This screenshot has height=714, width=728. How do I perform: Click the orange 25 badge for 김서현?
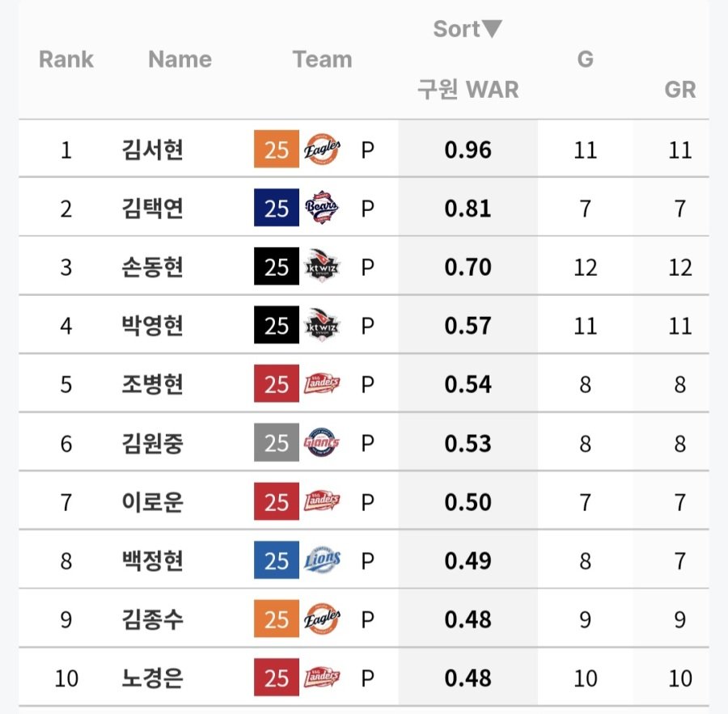277,149
